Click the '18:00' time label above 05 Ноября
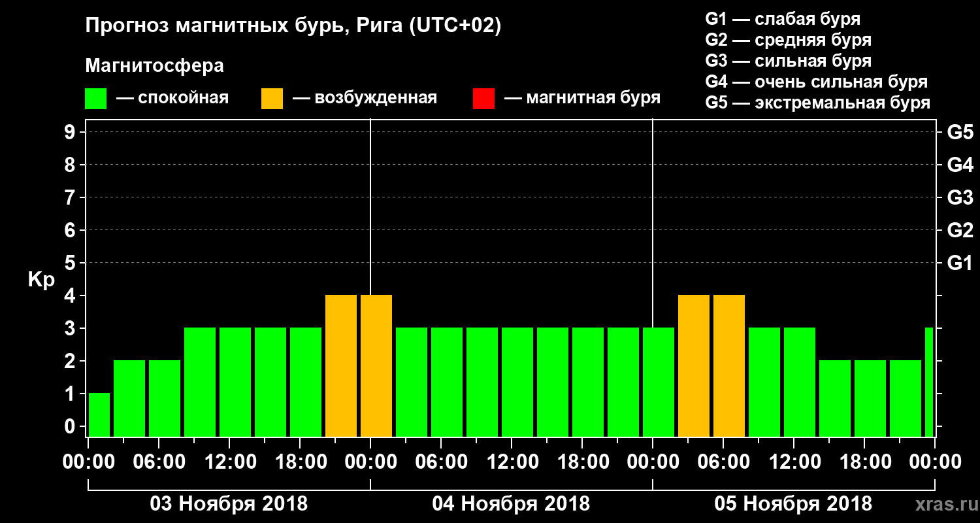980x523 pixels. click(x=864, y=462)
